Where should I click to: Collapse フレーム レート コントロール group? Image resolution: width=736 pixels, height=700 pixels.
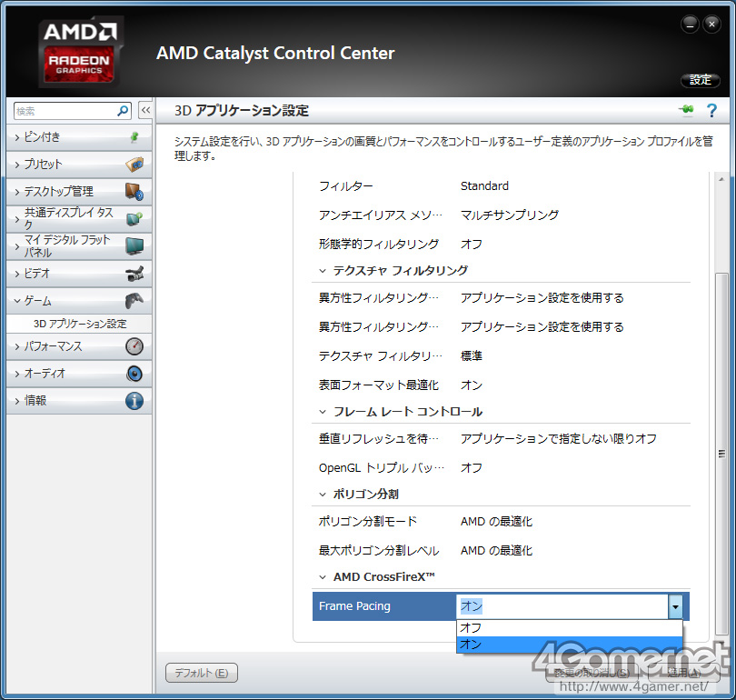[x=323, y=412]
